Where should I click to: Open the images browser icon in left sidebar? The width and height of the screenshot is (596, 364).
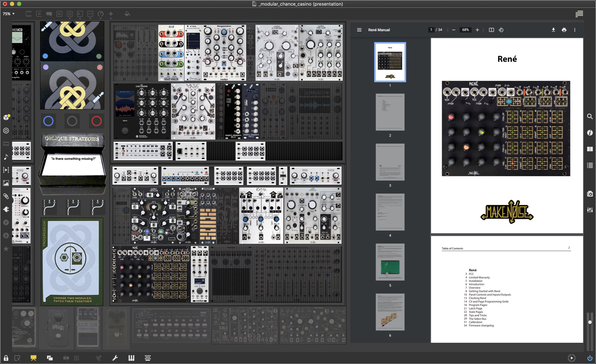[6, 183]
